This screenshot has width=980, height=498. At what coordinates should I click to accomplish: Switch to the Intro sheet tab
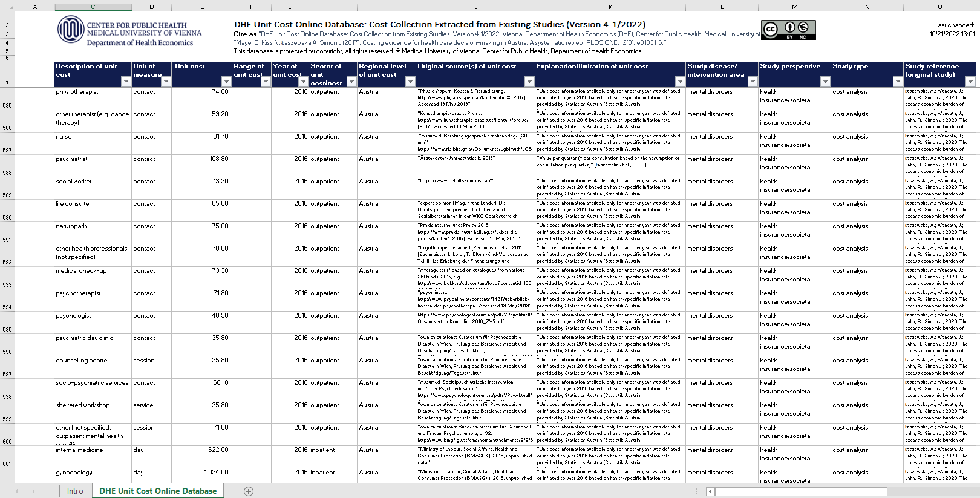click(x=75, y=491)
